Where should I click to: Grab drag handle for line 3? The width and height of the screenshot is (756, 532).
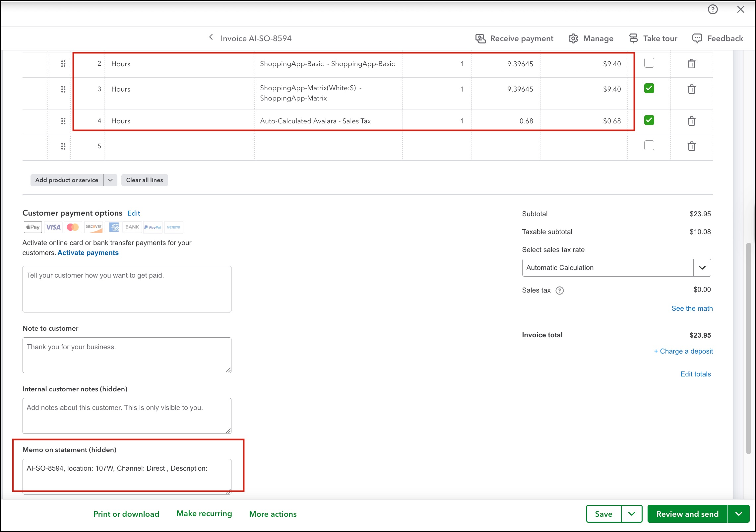click(x=63, y=89)
